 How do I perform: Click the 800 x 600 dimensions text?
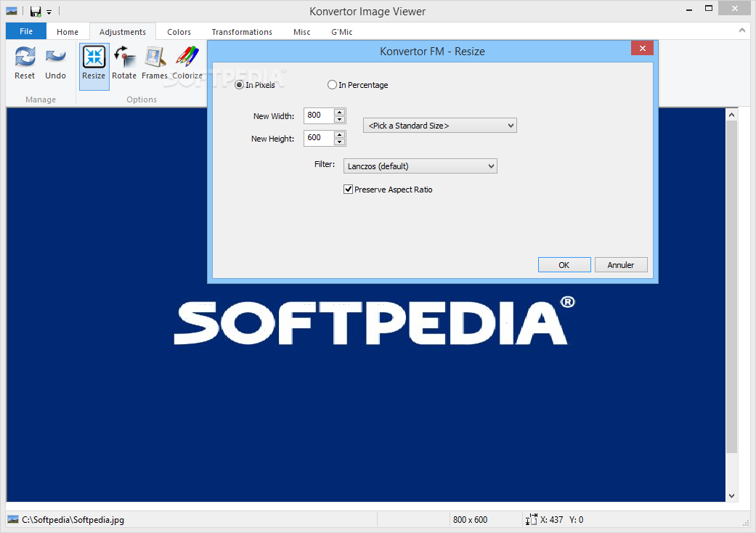pyautogui.click(x=470, y=519)
